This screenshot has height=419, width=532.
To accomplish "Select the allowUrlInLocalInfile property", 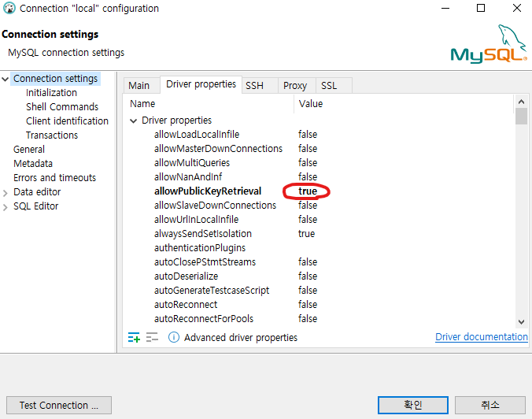I will click(196, 220).
